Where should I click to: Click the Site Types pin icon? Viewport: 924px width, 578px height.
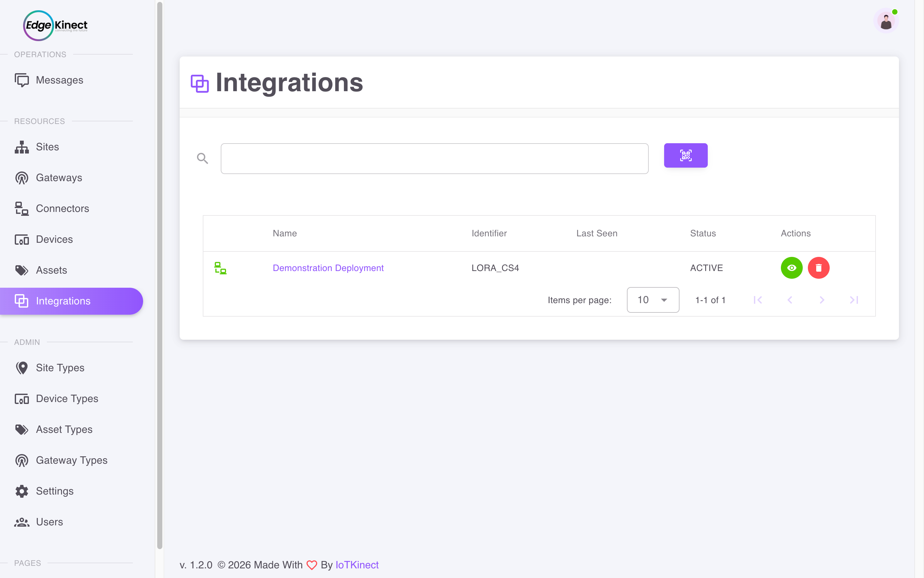coord(22,368)
